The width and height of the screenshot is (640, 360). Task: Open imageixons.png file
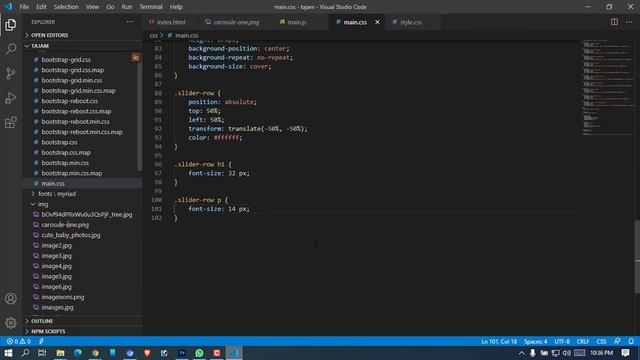[x=62, y=297]
